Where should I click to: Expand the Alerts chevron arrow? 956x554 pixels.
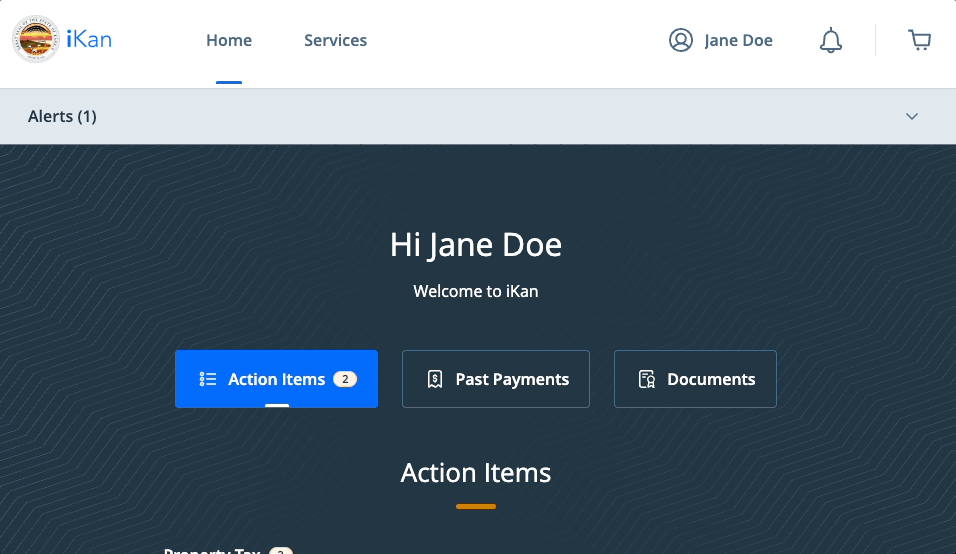tap(912, 117)
